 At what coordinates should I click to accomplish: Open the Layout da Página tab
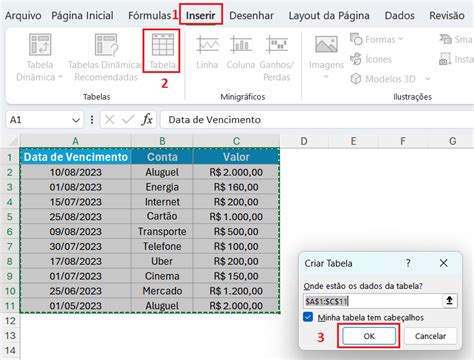[x=329, y=15]
